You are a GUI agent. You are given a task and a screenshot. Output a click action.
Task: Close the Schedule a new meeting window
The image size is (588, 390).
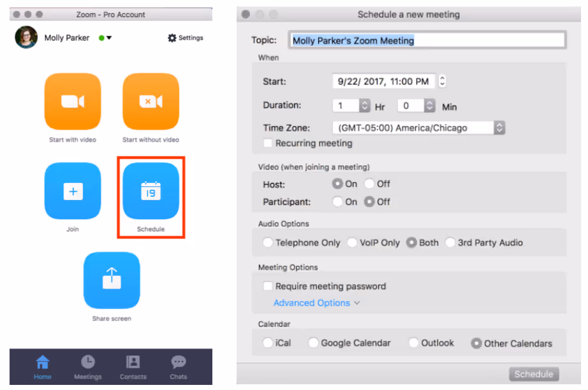click(x=246, y=14)
